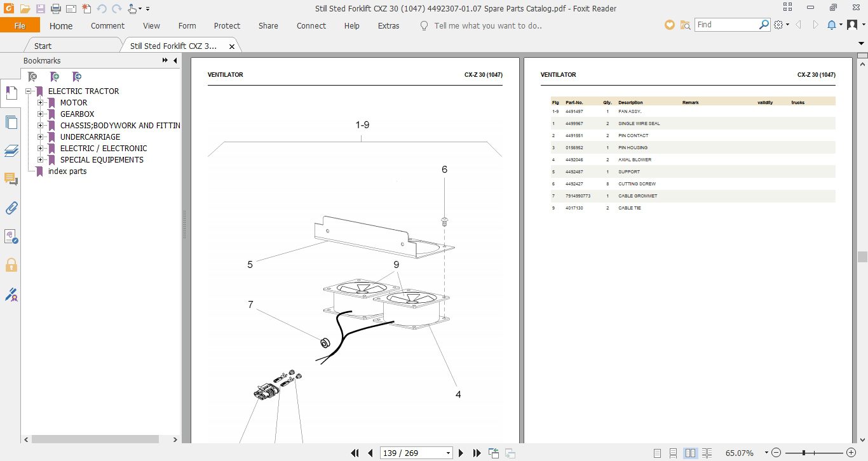Open the File menu
868x461 pixels.
20,25
